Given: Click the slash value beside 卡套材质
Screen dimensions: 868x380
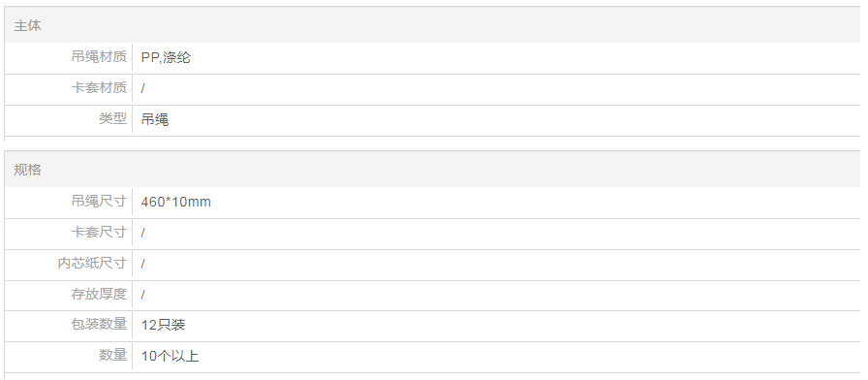Looking at the screenshot, I should (142, 88).
